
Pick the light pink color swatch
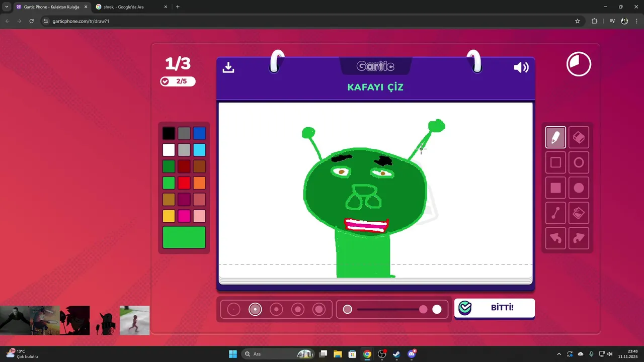[199, 216]
